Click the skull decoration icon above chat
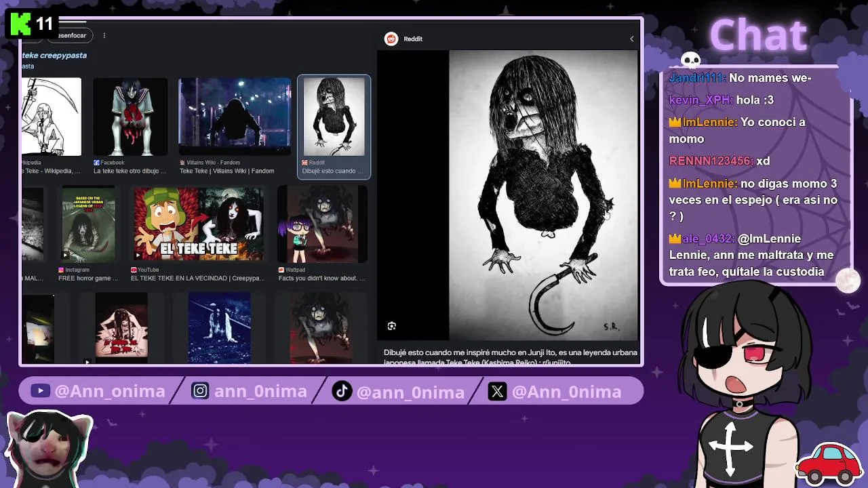This screenshot has height=488, width=868. tap(690, 61)
